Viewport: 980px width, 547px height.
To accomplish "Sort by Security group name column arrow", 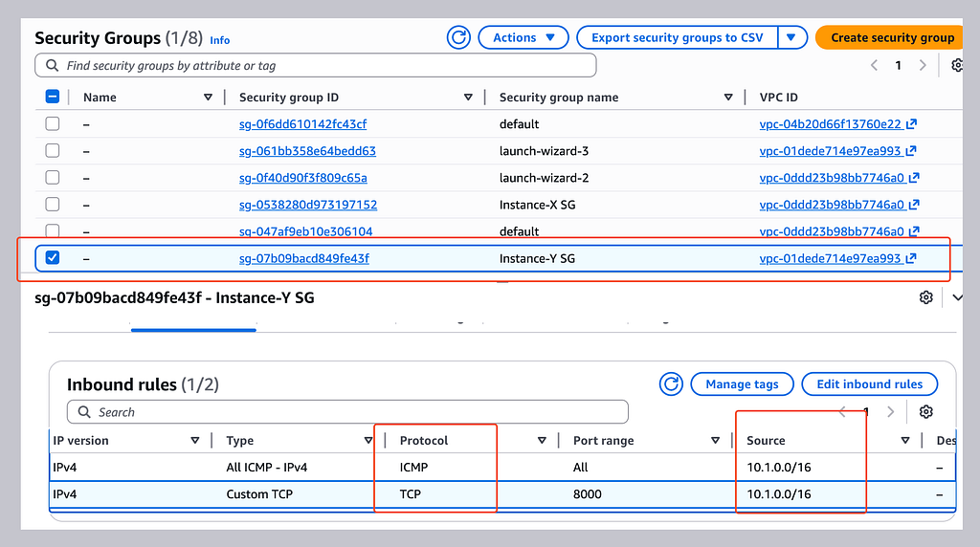I will pos(728,97).
